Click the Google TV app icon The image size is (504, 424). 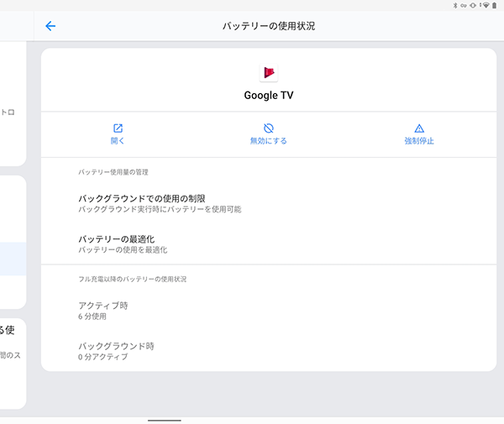pyautogui.click(x=269, y=72)
